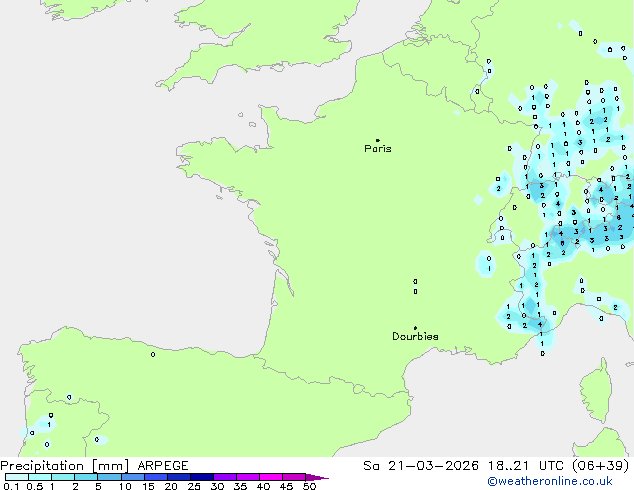Click the 0.1 value on the legend scale

coord(9,486)
